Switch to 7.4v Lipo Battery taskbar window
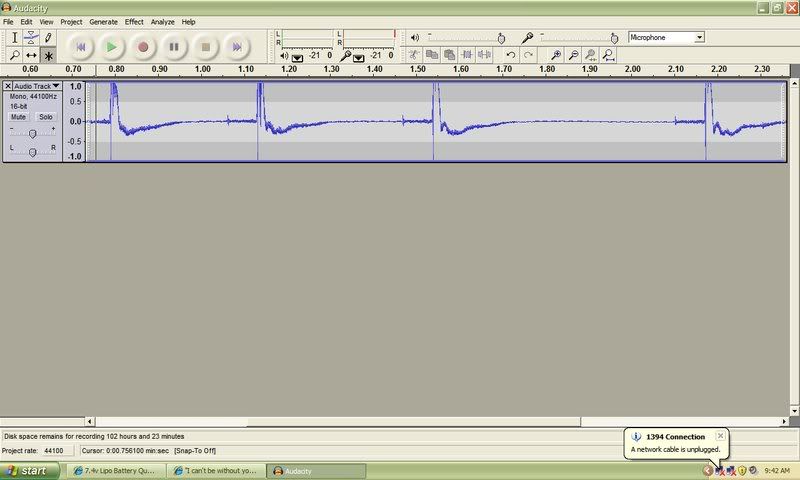The height and width of the screenshot is (480, 800). tap(118, 471)
